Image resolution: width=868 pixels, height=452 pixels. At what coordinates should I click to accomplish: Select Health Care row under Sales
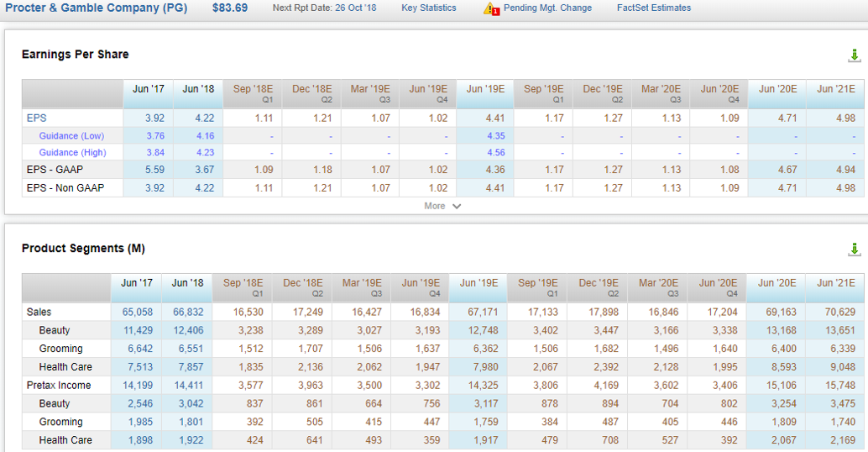[x=65, y=366]
